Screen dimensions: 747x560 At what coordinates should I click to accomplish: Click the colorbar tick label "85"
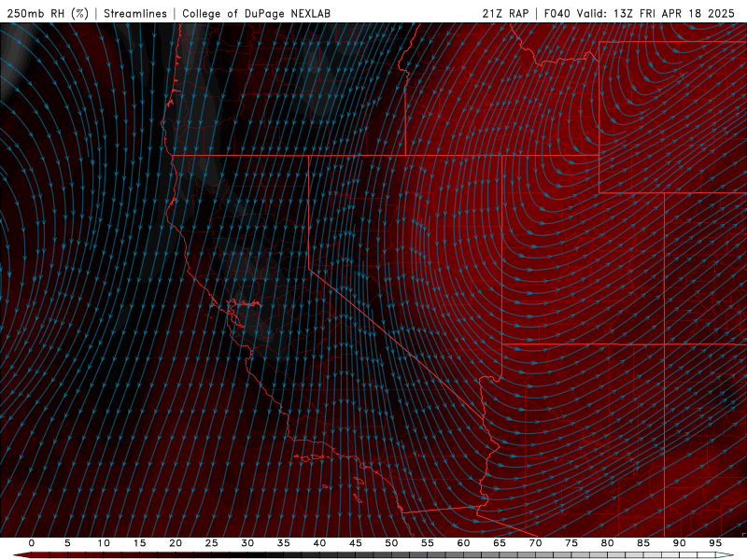point(643,543)
